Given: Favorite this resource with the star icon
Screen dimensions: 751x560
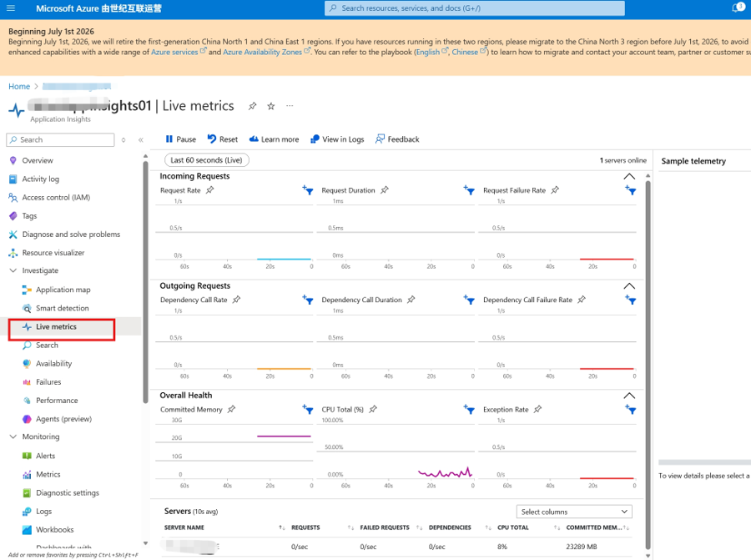Looking at the screenshot, I should (x=271, y=106).
